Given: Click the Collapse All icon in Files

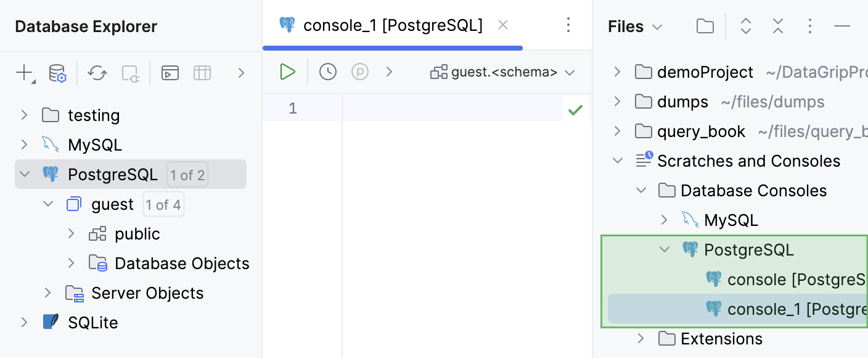Looking at the screenshot, I should (x=778, y=27).
